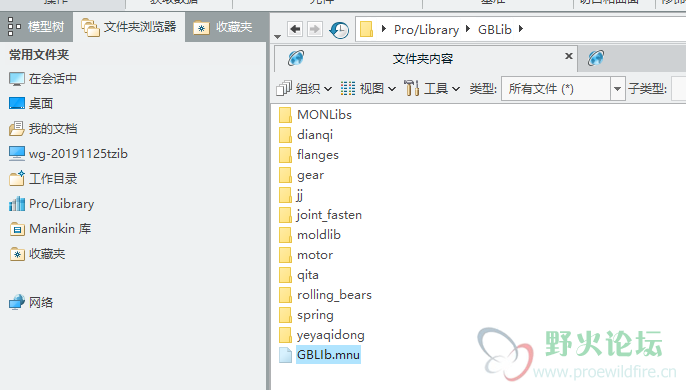Screen dimensions: 686x390
Task: Expand the 组织 organize menu
Action: (x=304, y=88)
